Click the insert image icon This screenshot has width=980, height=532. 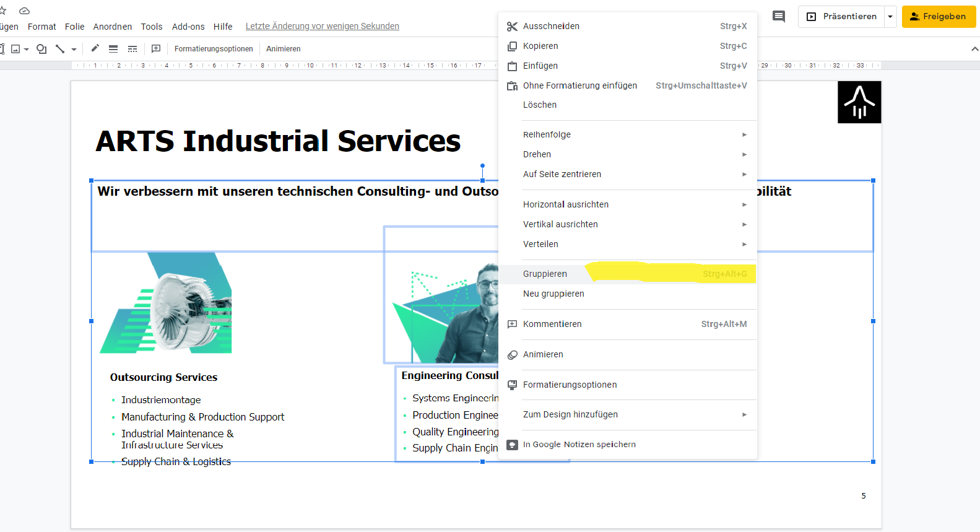pyautogui.click(x=15, y=49)
